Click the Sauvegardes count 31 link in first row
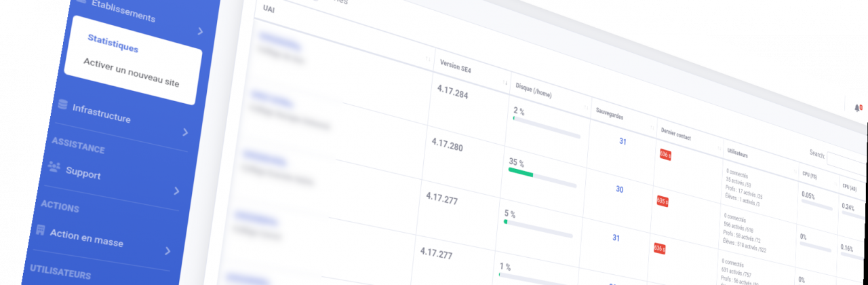The height and width of the screenshot is (285, 868). [623, 141]
